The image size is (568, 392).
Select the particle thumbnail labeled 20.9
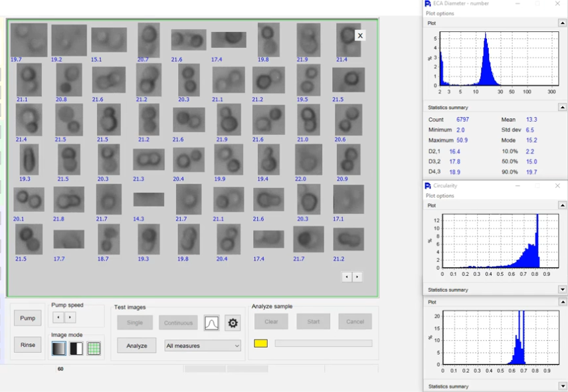pos(349,159)
